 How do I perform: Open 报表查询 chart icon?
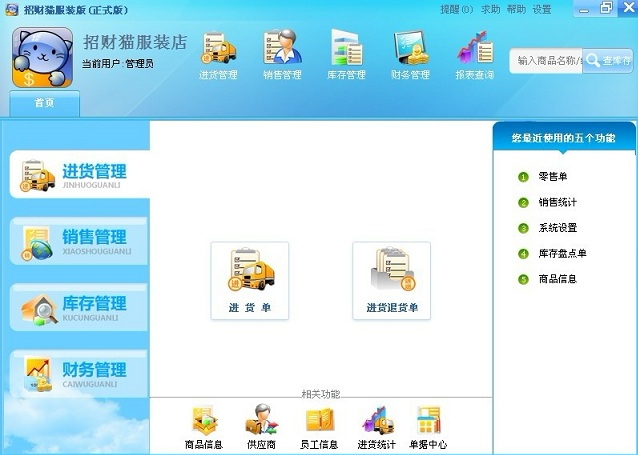point(474,56)
